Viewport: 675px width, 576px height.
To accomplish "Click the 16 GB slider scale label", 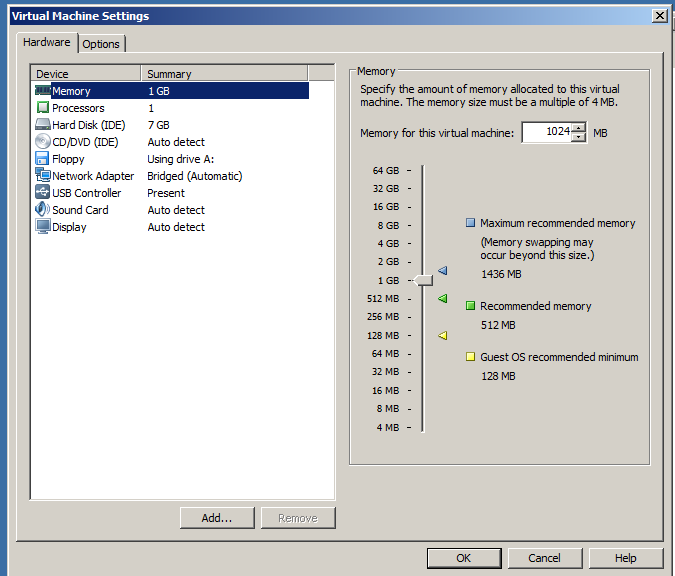I will 386,207.
